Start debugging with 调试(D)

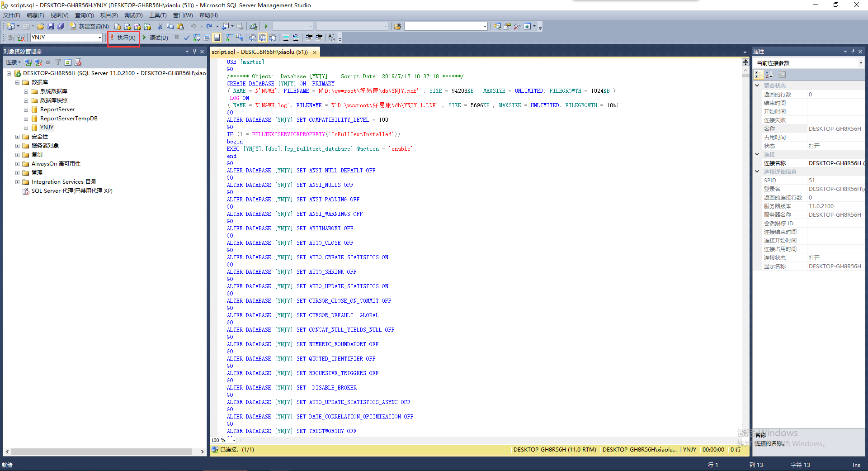click(157, 38)
